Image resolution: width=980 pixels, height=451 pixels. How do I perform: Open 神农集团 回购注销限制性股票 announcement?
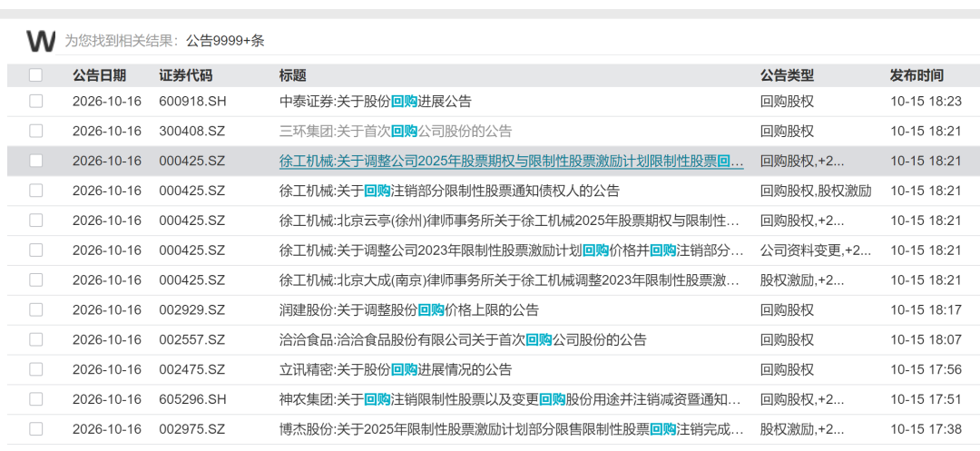[x=511, y=399]
